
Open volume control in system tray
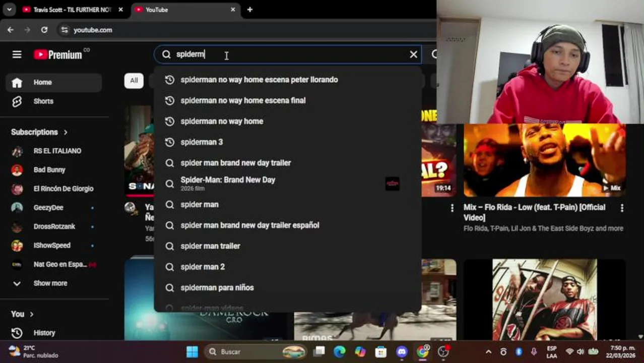(x=581, y=351)
